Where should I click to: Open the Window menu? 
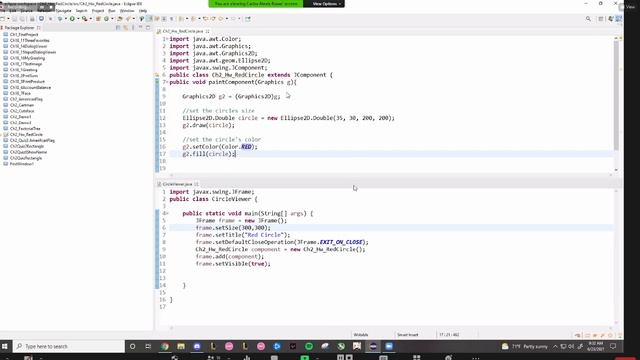(127, 11)
